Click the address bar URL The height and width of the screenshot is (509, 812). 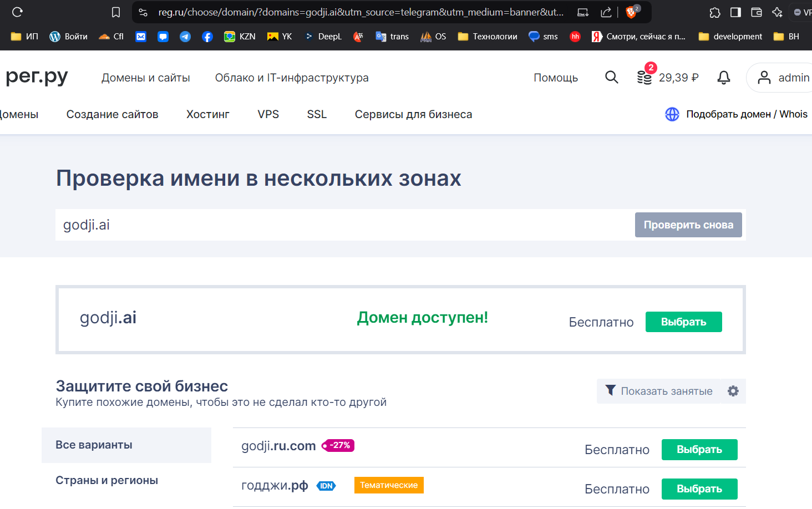pyautogui.click(x=361, y=12)
